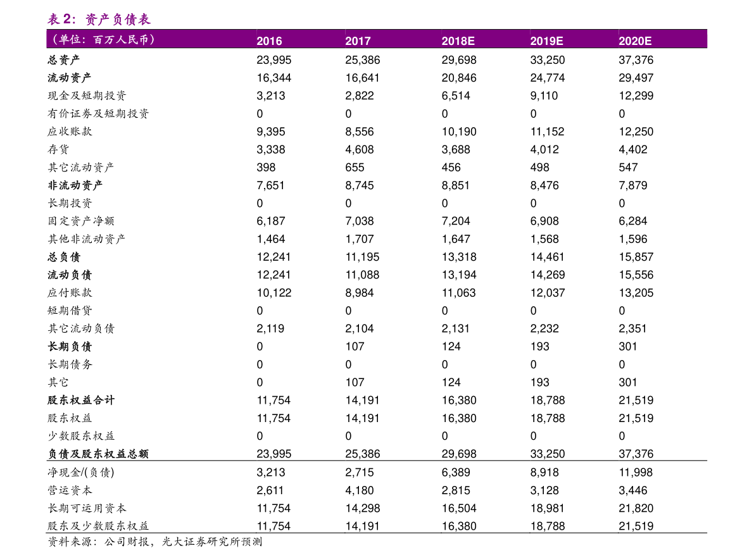The image size is (754, 560).
Task: Select the 其他非流动资产 row label
Action: [x=87, y=239]
